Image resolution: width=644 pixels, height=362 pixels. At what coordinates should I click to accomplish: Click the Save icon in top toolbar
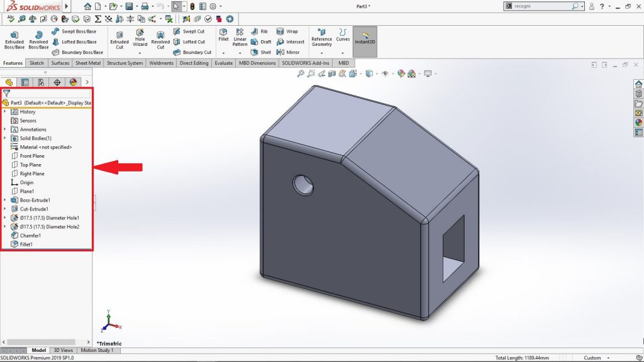point(130,6)
